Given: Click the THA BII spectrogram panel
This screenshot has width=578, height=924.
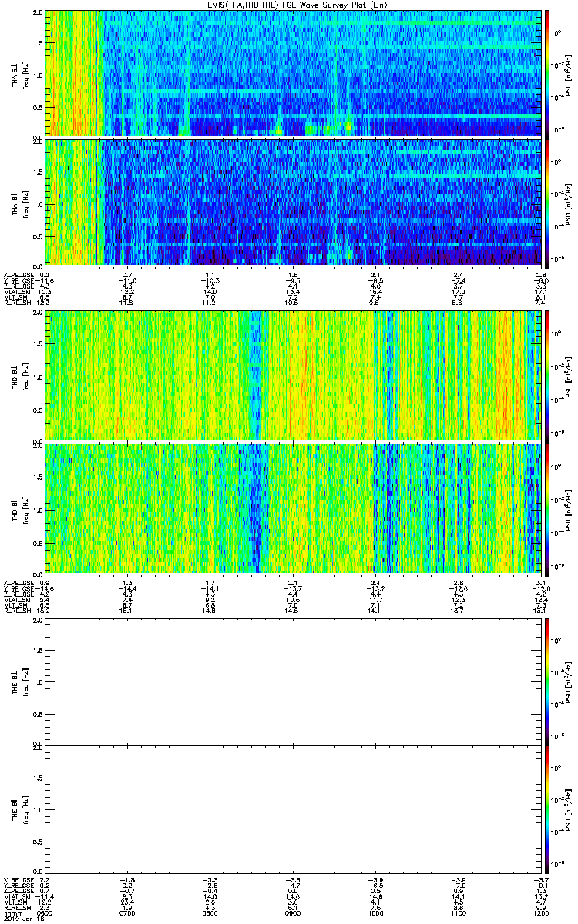Looking at the screenshot, I should 292,203.
